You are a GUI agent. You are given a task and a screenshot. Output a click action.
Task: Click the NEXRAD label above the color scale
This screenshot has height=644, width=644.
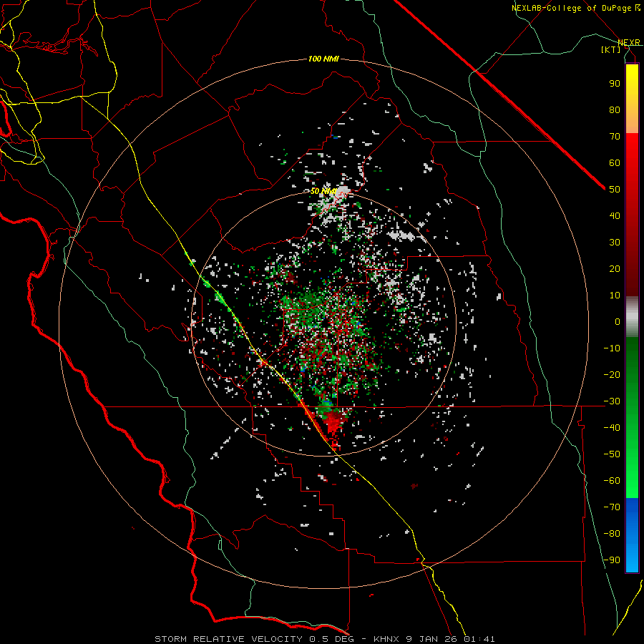coord(628,42)
